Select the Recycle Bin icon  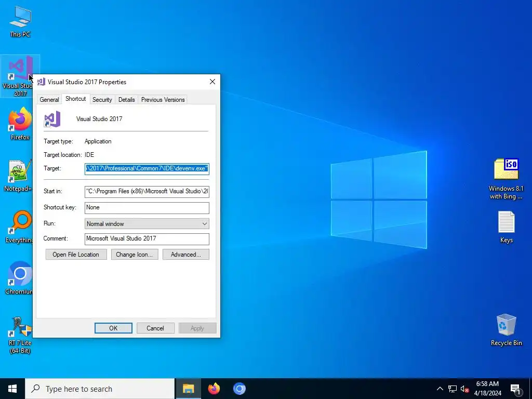506,329
